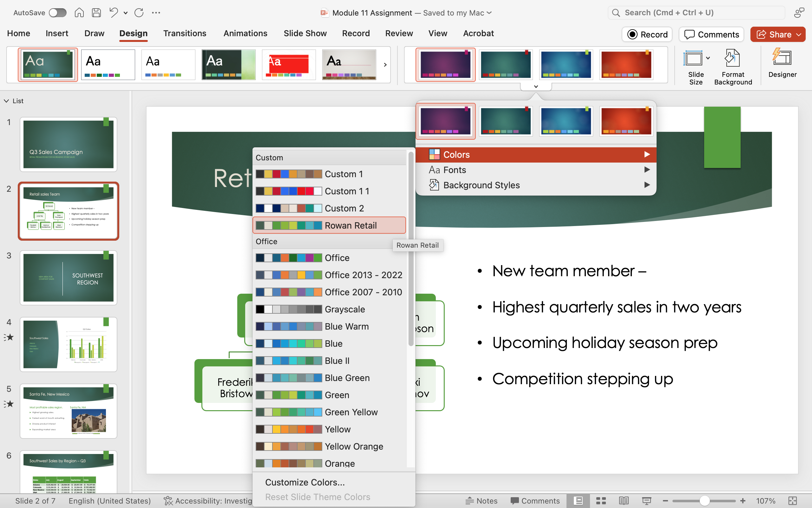Open the Slide Show tab

pyautogui.click(x=305, y=33)
